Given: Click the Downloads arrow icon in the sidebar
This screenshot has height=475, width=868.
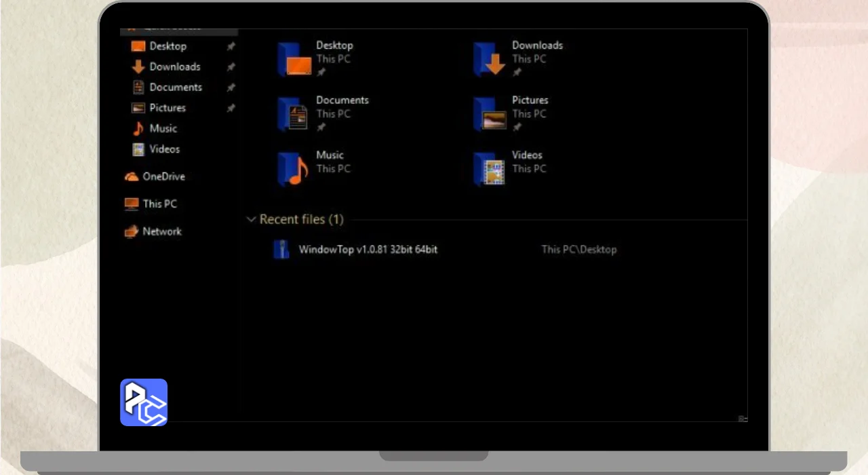Looking at the screenshot, I should tap(138, 66).
